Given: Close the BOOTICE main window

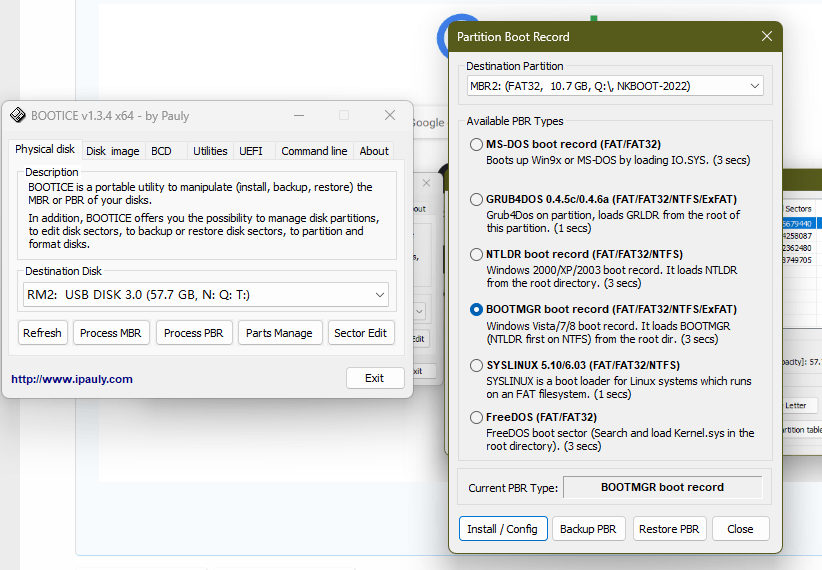Looking at the screenshot, I should 390,116.
